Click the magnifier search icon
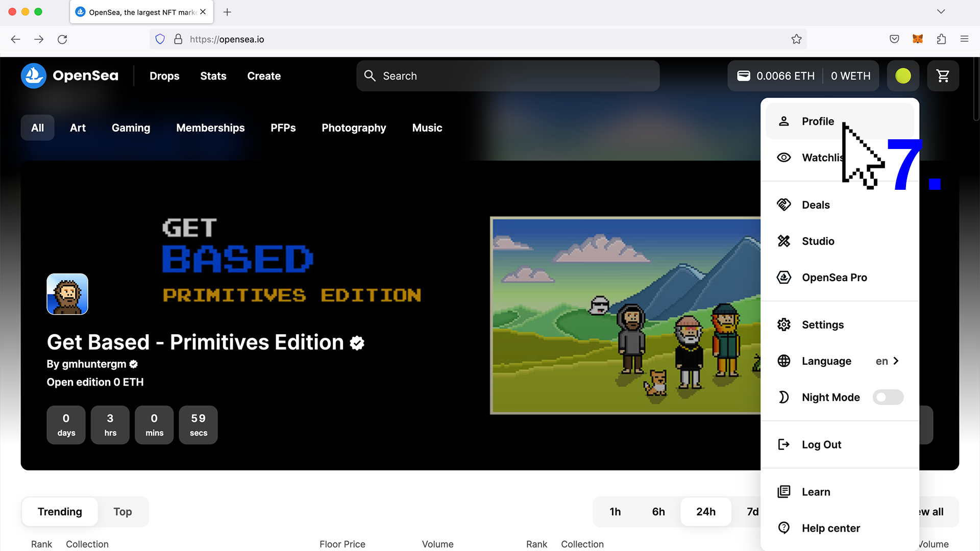 pyautogui.click(x=370, y=76)
